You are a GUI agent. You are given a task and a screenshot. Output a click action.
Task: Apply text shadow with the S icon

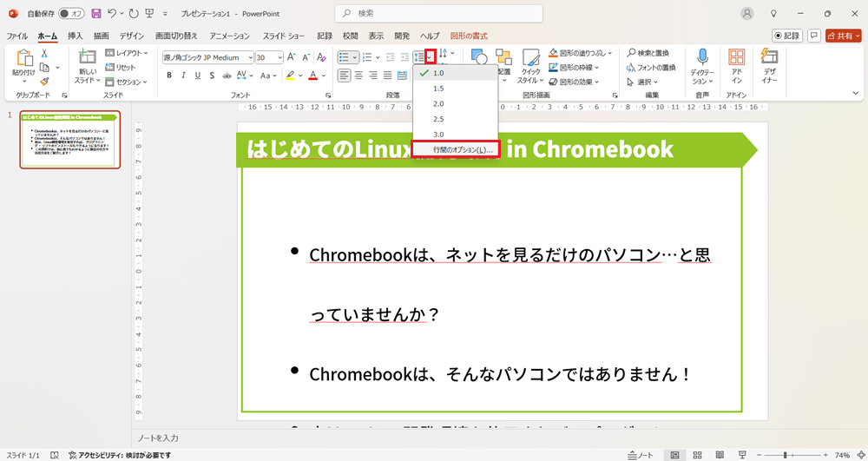[212, 76]
